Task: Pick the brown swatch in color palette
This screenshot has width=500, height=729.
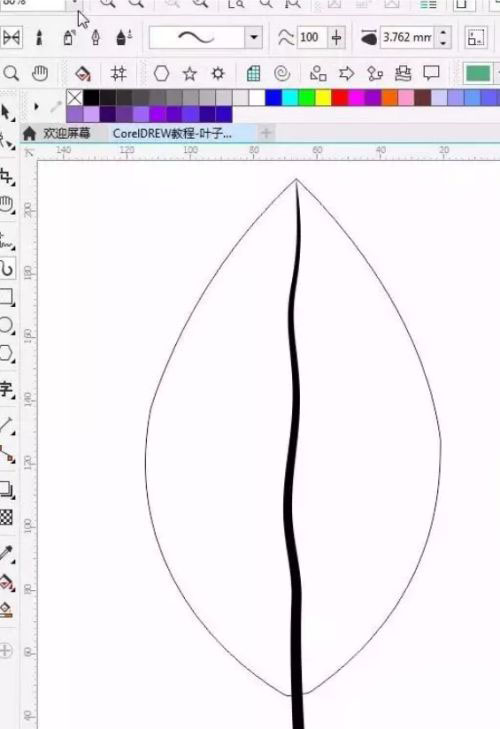Action: (x=422, y=98)
